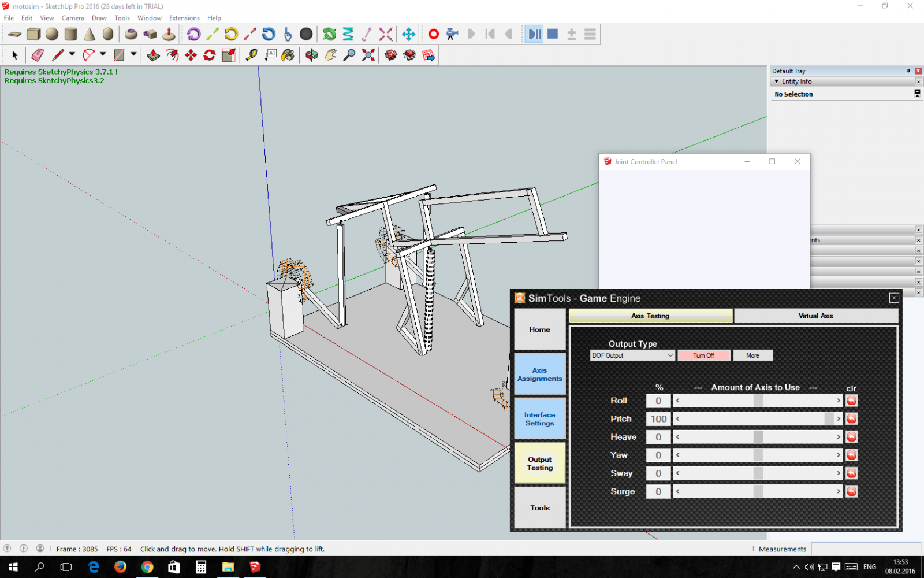This screenshot has width=924, height=578.
Task: Open the Camera menu
Action: (73, 18)
